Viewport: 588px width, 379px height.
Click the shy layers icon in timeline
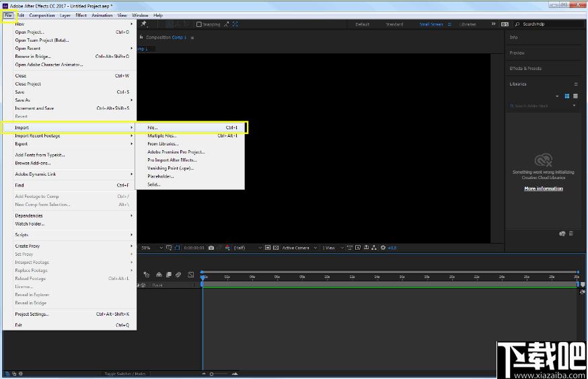click(159, 275)
